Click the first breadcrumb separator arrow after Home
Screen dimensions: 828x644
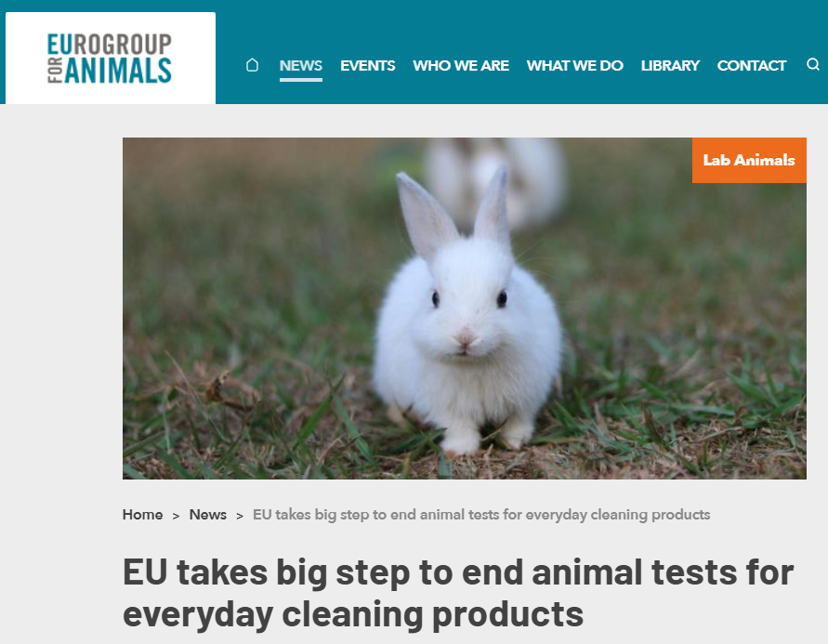pyautogui.click(x=176, y=516)
